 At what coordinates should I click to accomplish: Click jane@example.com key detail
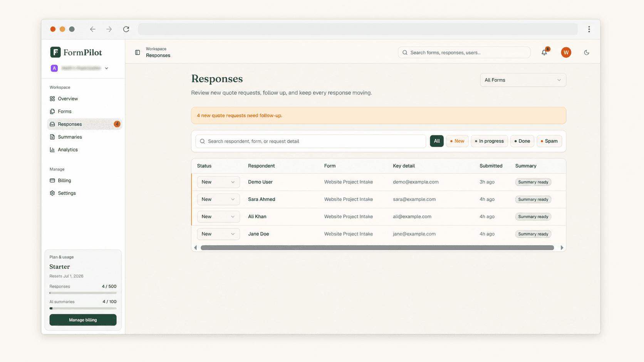414,234
